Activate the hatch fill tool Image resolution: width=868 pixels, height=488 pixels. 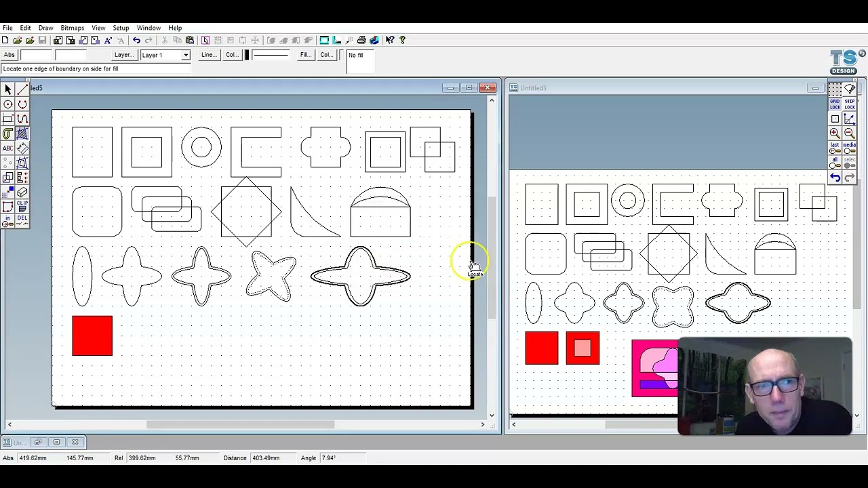[x=22, y=134]
